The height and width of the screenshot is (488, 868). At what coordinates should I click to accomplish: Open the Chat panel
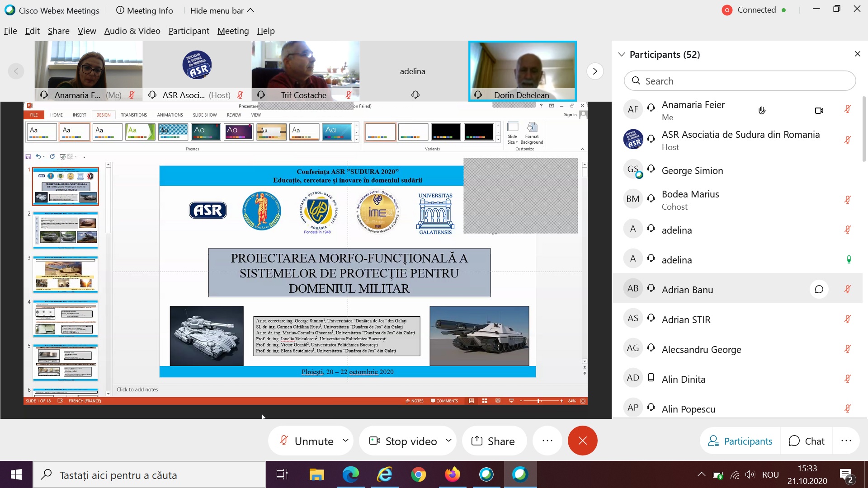click(x=807, y=441)
